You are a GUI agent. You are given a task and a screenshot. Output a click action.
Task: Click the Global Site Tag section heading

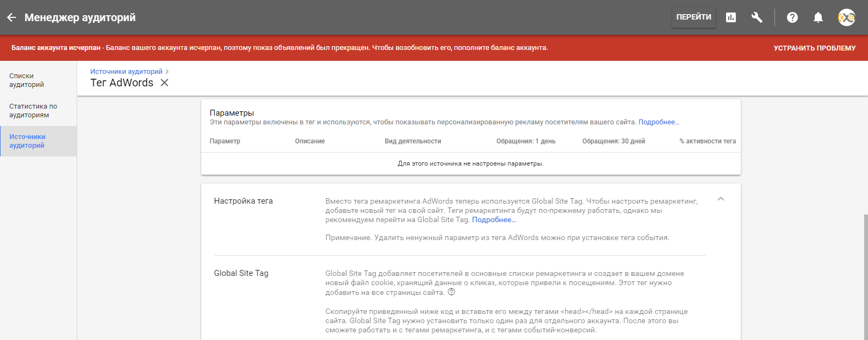click(241, 273)
